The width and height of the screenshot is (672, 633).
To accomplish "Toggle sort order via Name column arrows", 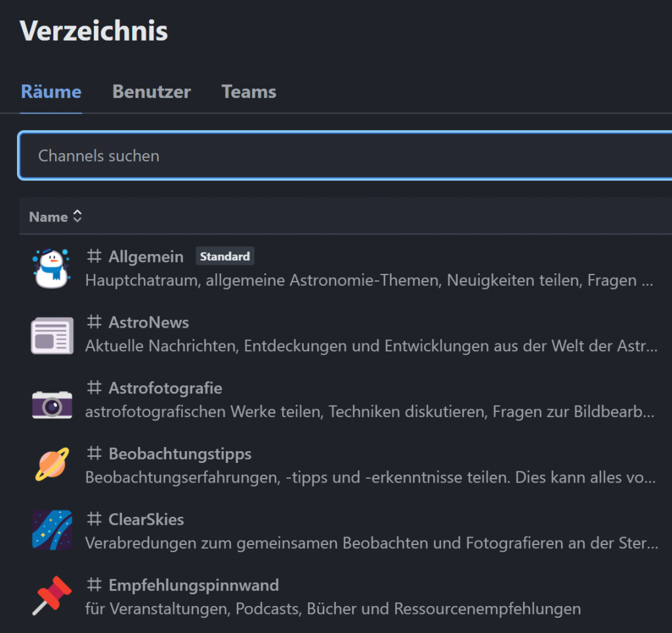I will (x=77, y=217).
